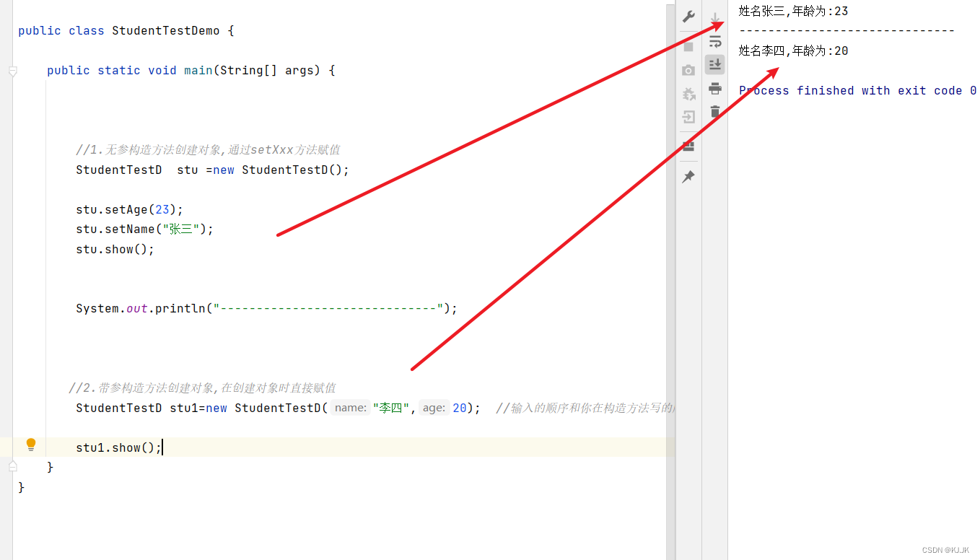Image resolution: width=980 pixels, height=560 pixels.
Task: Toggle scroll to end of console
Action: 715,65
